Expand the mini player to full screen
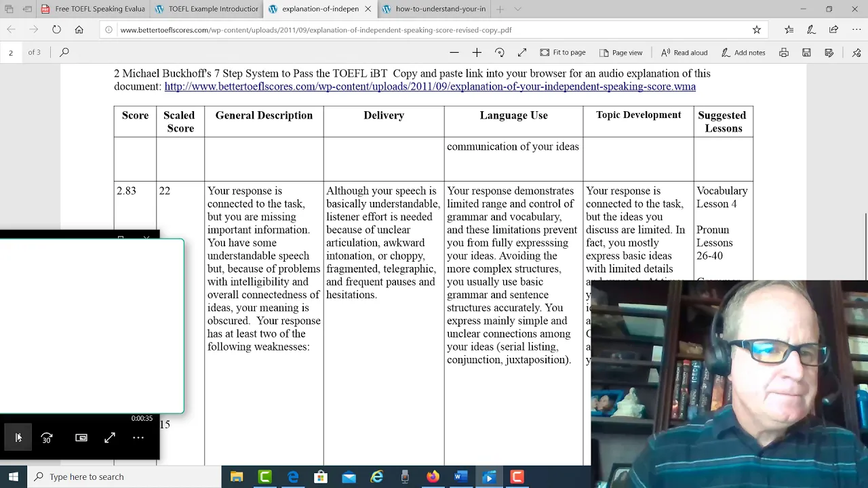Image resolution: width=868 pixels, height=488 pixels. tap(110, 438)
